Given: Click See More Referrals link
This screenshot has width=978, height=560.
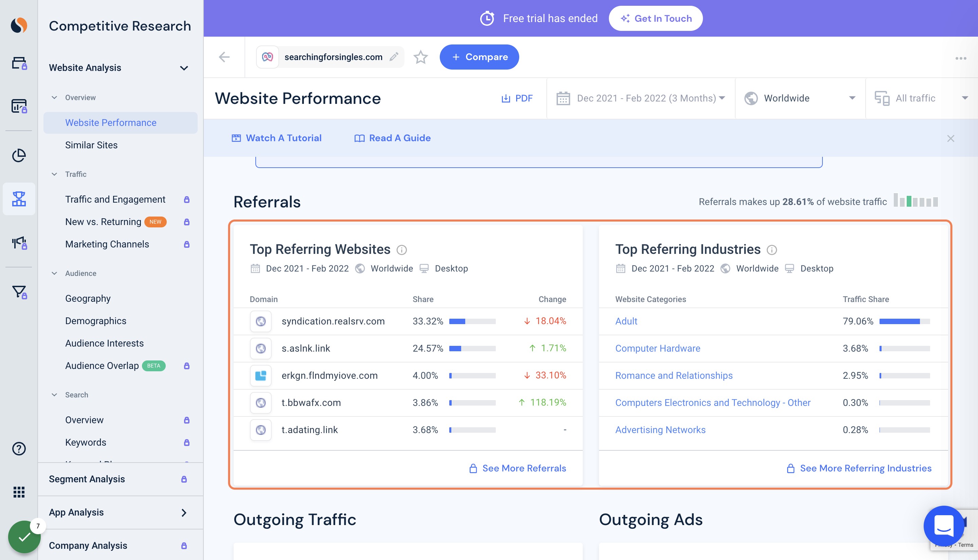Looking at the screenshot, I should 518,468.
